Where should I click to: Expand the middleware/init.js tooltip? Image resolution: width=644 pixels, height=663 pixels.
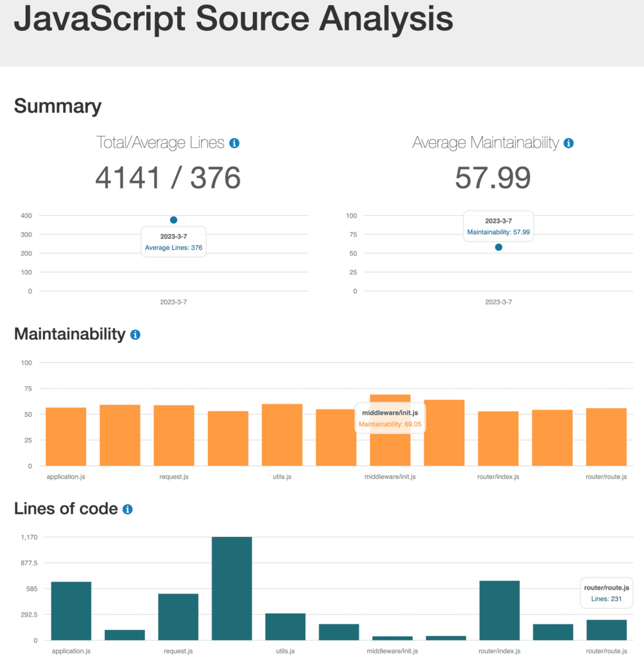click(390, 416)
